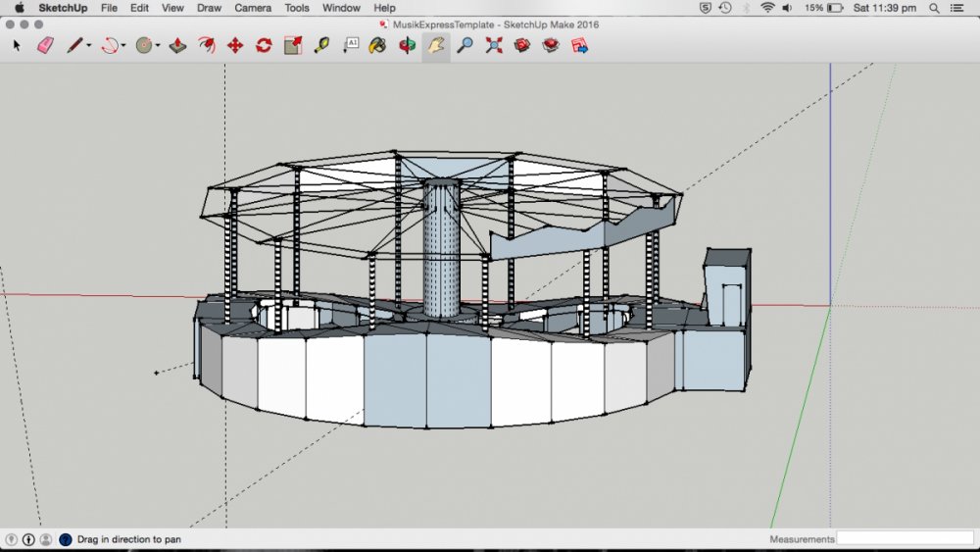Click in the Measurements input box
980x552 pixels.
click(x=905, y=538)
